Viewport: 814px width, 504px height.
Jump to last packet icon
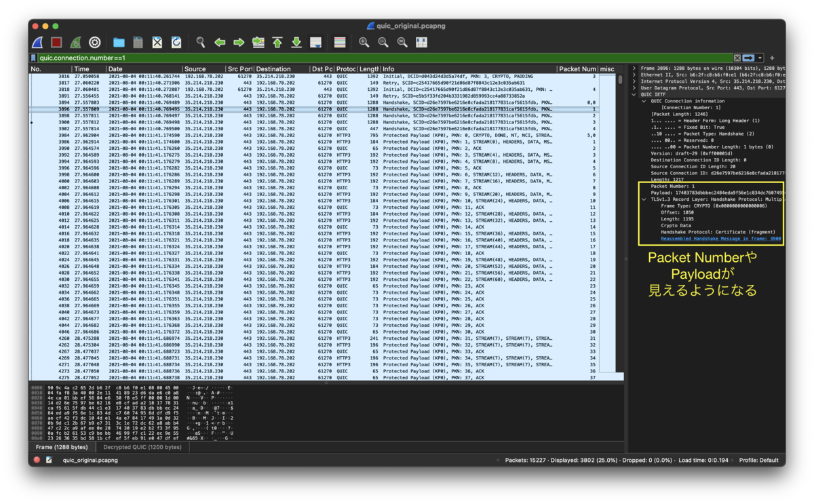click(296, 43)
